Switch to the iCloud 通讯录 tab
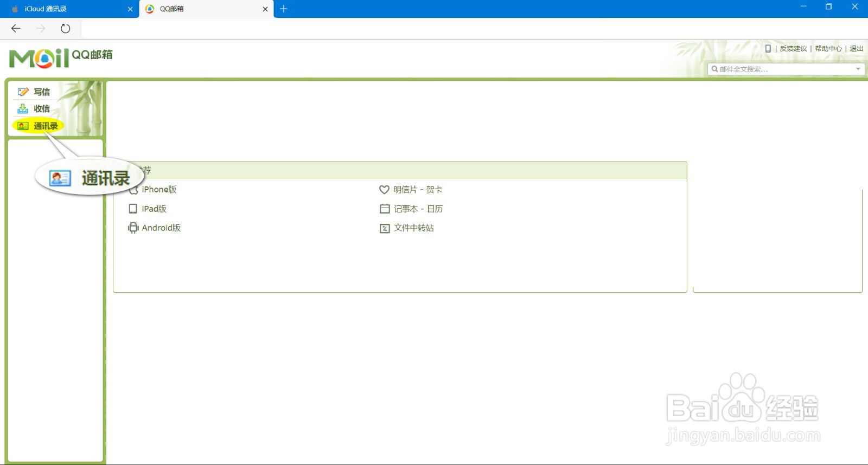 (x=69, y=9)
